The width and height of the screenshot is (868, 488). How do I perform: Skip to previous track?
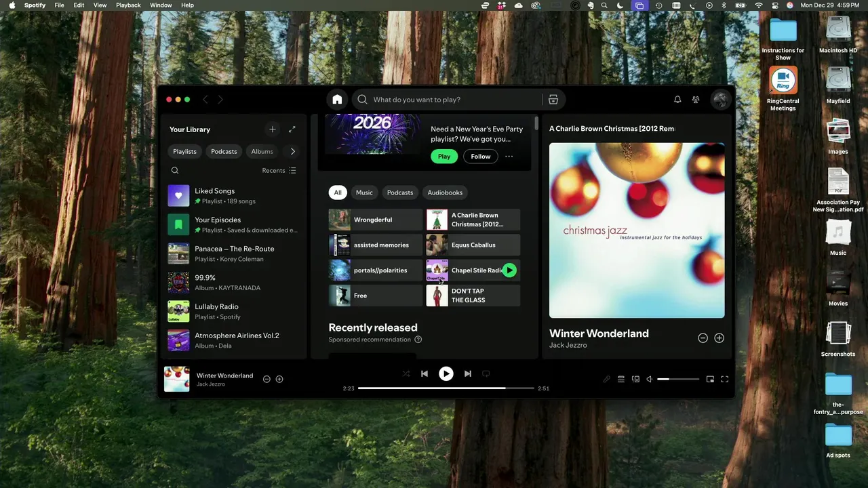(x=425, y=373)
